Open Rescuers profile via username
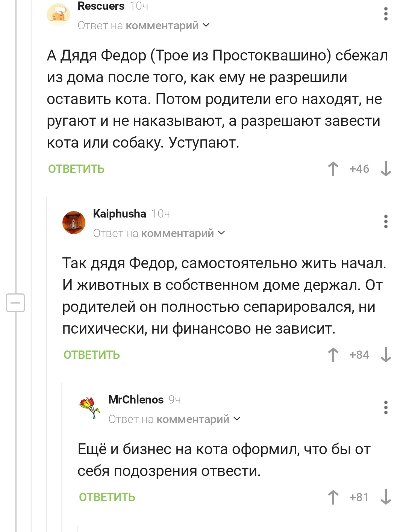406x532 pixels. coord(101,6)
